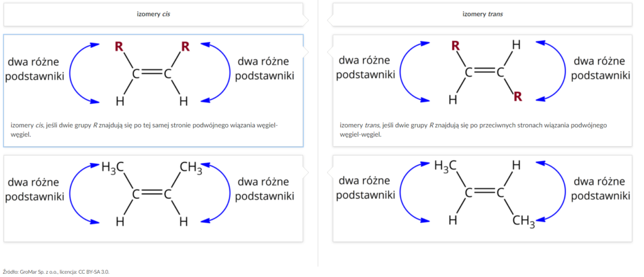Click the top-right red R in cis structure
The width and height of the screenshot is (644, 277).
point(186,47)
